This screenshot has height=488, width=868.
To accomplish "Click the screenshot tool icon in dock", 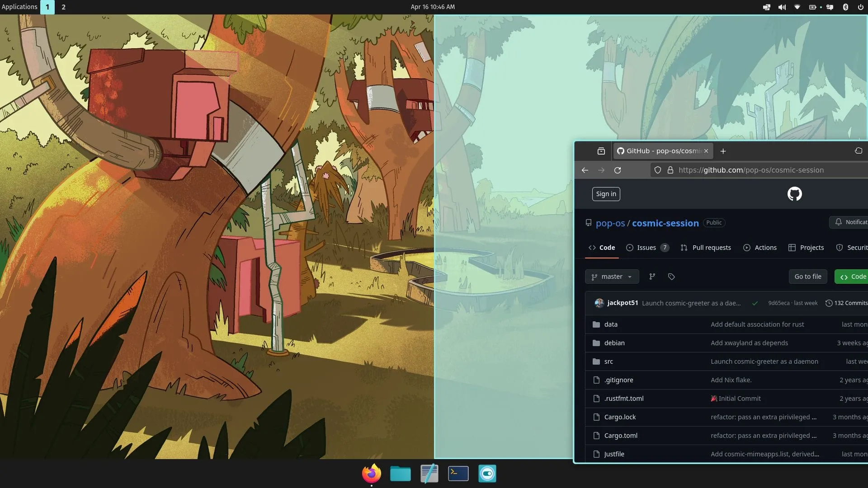I will (487, 474).
